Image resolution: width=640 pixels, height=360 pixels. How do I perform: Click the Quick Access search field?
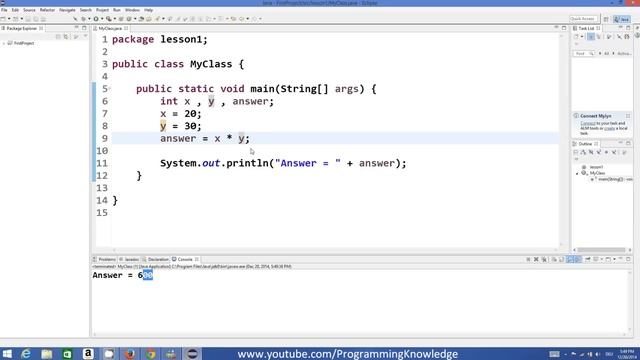[583, 19]
